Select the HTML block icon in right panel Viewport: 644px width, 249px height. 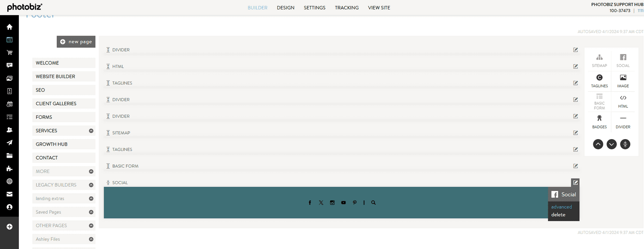[623, 101]
